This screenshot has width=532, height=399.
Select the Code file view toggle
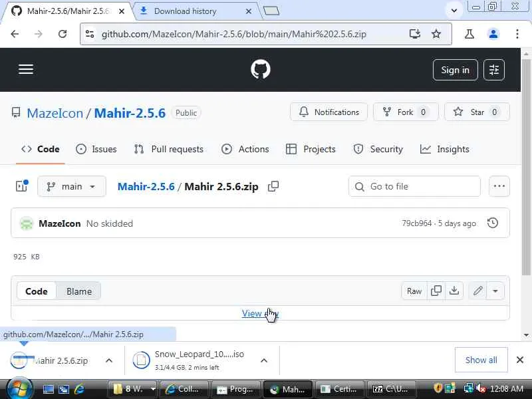point(37,291)
